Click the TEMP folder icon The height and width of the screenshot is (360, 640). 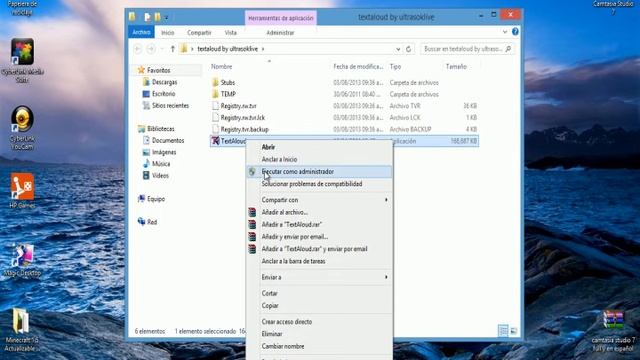click(216, 94)
